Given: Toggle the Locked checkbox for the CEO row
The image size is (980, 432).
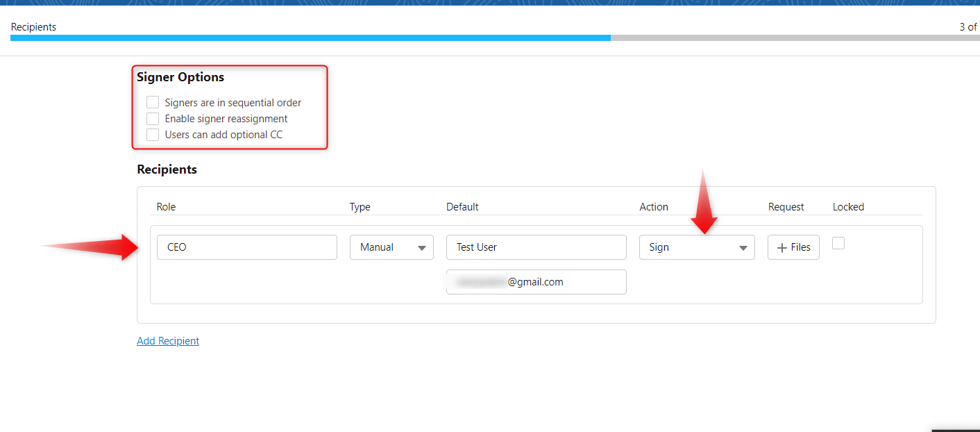Looking at the screenshot, I should click(838, 243).
